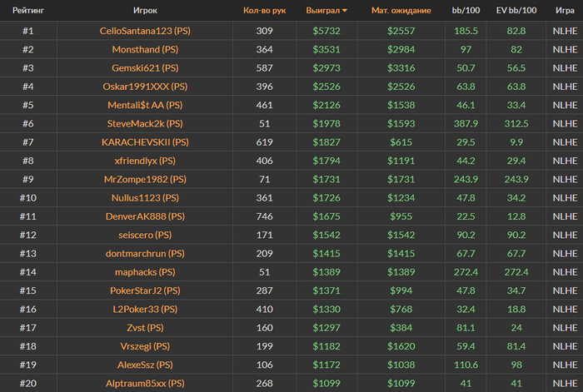View MrZompe1982 (PS) player details
Screen dimensions: 583x392
click(x=145, y=179)
